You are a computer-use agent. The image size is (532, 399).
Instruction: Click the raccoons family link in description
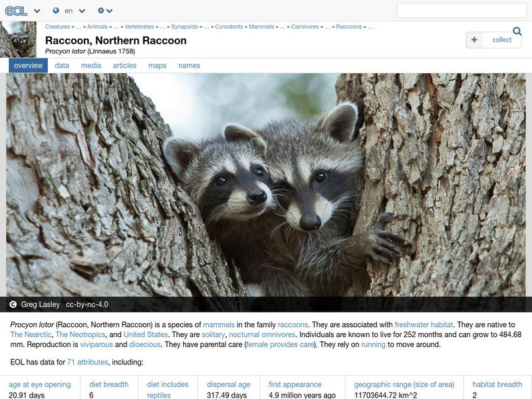[293, 325]
